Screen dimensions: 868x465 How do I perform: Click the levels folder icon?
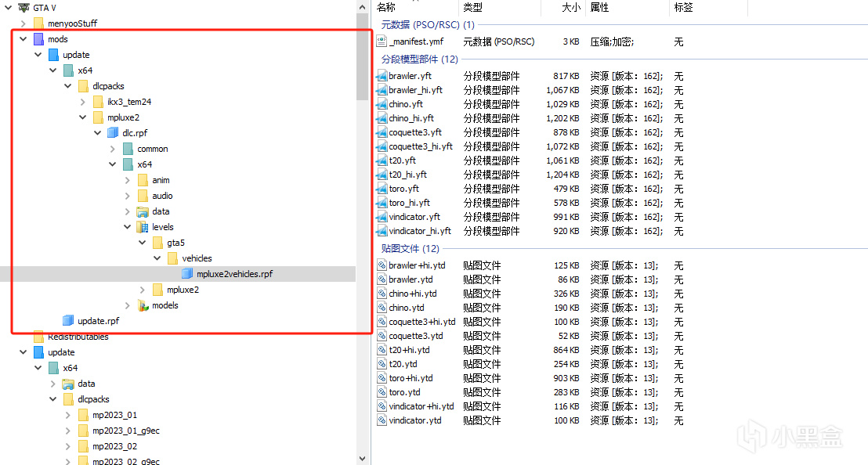(143, 227)
